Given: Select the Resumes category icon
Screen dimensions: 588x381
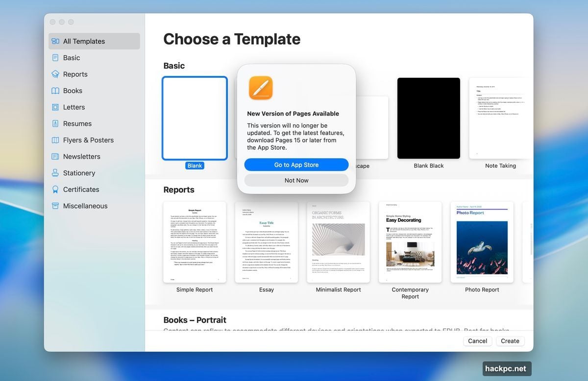Looking at the screenshot, I should (56, 123).
